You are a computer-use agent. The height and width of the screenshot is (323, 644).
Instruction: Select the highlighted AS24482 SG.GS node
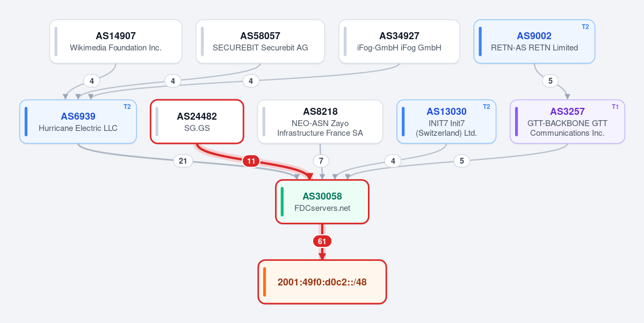coord(197,121)
